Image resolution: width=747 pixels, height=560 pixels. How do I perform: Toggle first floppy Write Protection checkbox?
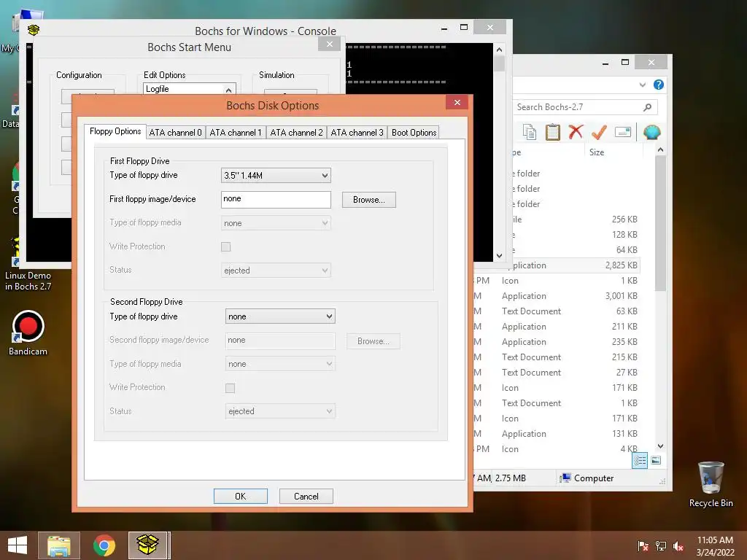pos(226,246)
